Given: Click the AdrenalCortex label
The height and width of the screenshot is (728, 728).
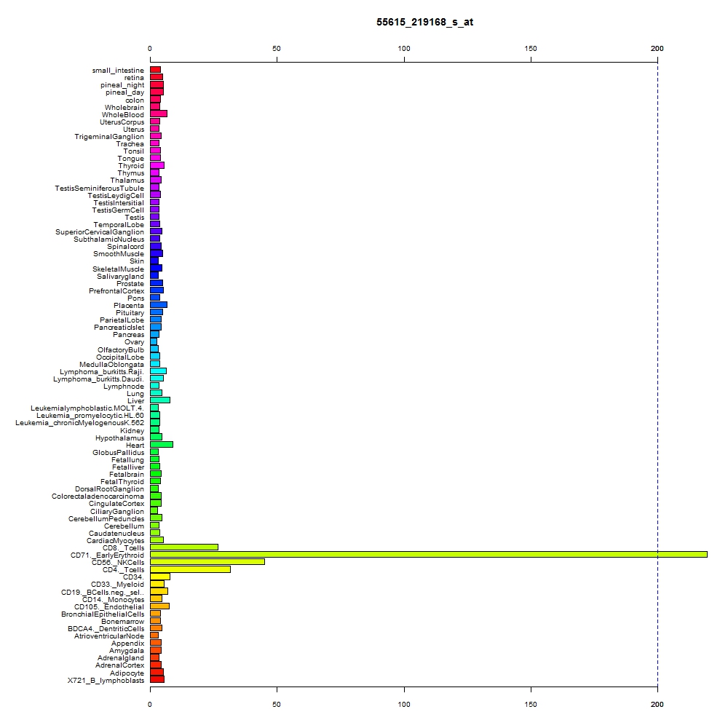Looking at the screenshot, I should coord(120,665).
